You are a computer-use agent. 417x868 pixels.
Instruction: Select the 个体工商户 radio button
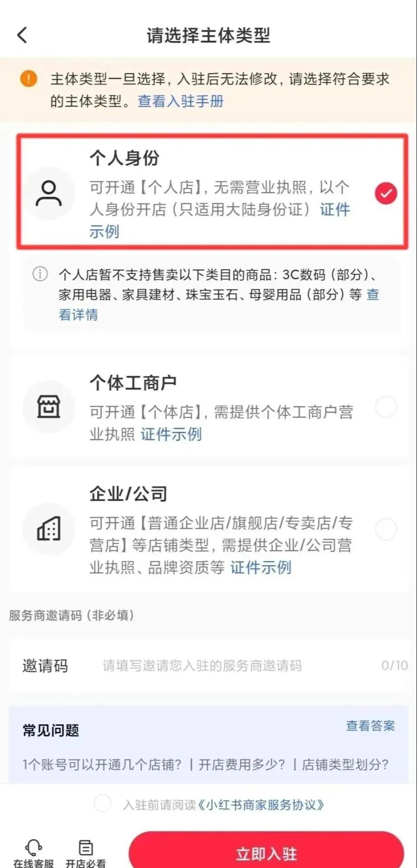pyautogui.click(x=386, y=407)
